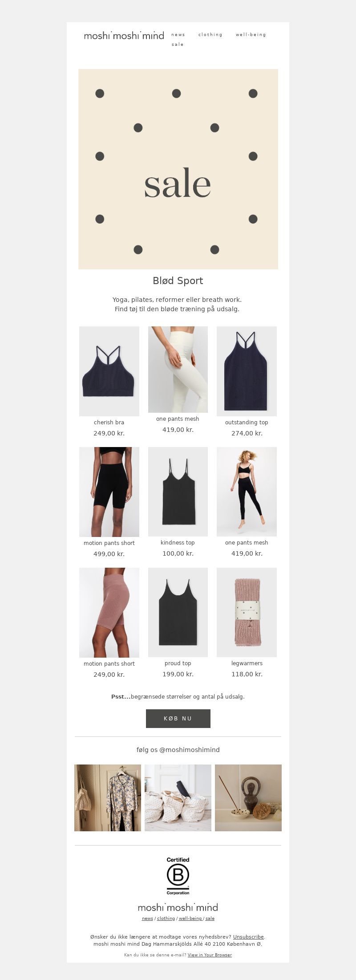Viewport: 356px width, 980px height.
Task: Open the Instagram photo with incense holder
Action: 248,798
